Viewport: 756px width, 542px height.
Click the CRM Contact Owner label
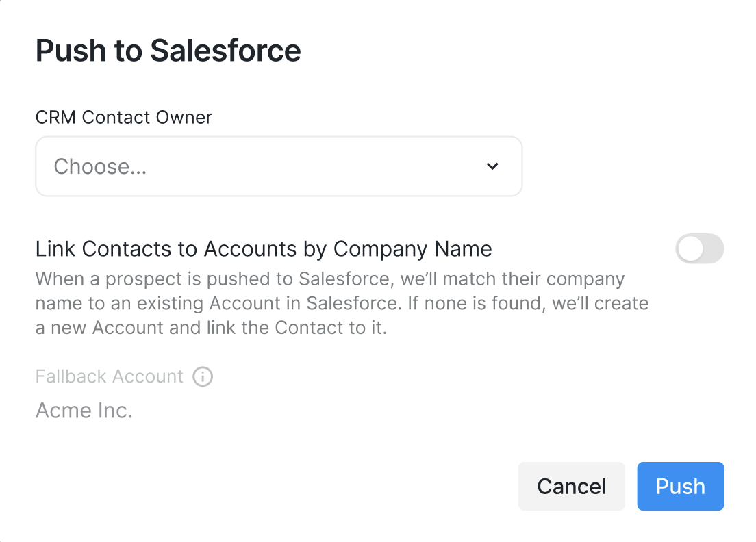(124, 117)
